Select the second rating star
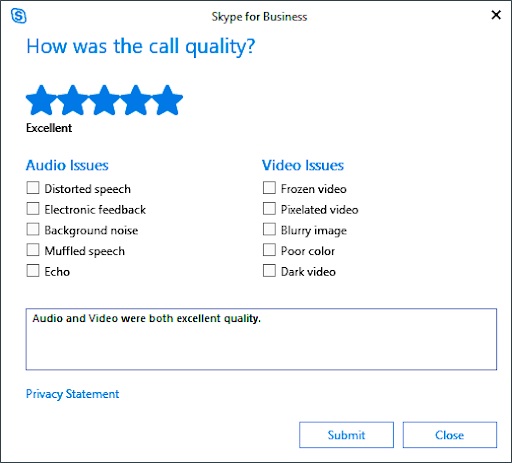 tap(73, 100)
